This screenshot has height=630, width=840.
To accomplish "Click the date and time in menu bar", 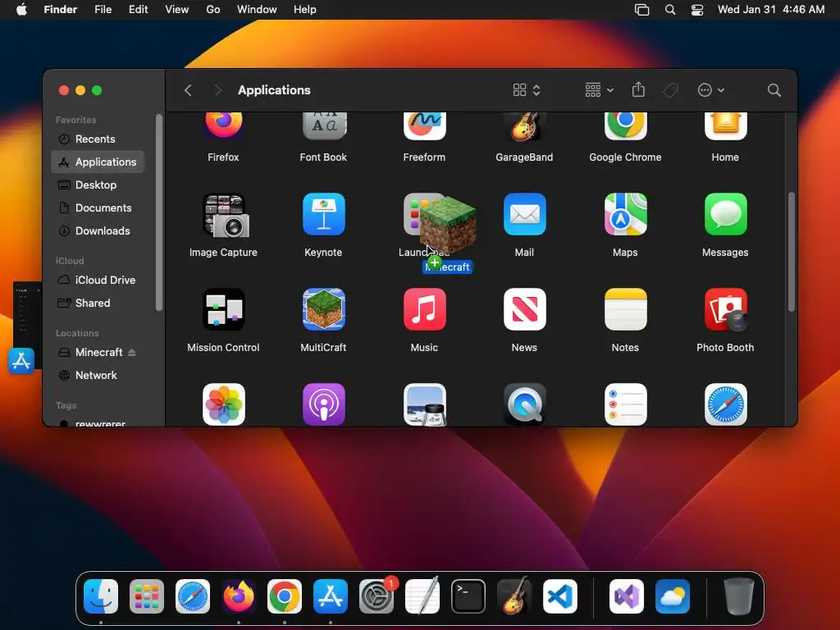I will 771,10.
